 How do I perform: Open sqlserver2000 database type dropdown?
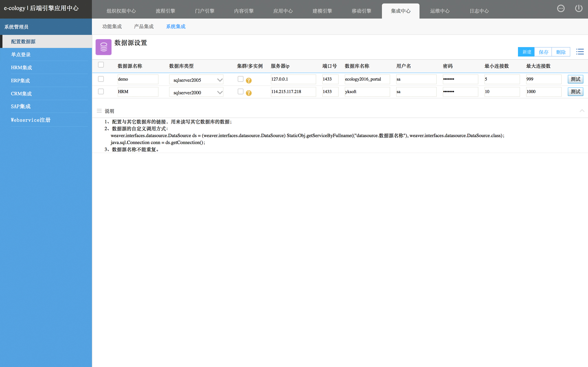(x=196, y=92)
